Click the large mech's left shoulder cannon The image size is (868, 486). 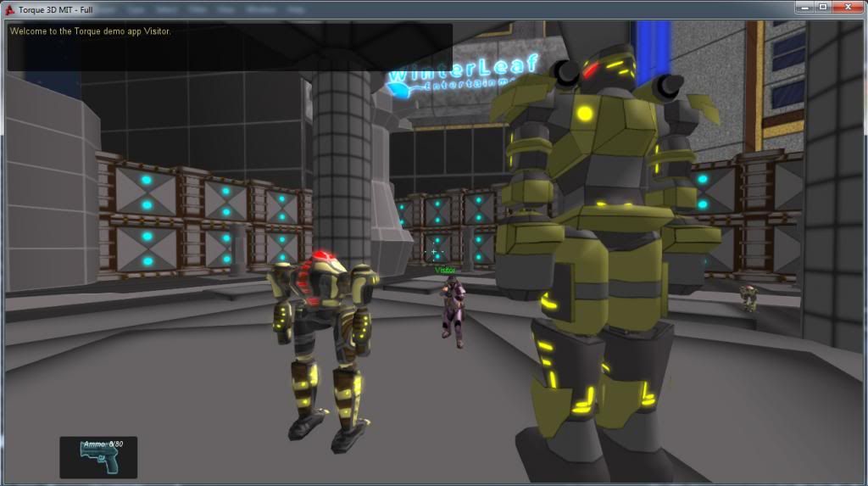[565, 75]
